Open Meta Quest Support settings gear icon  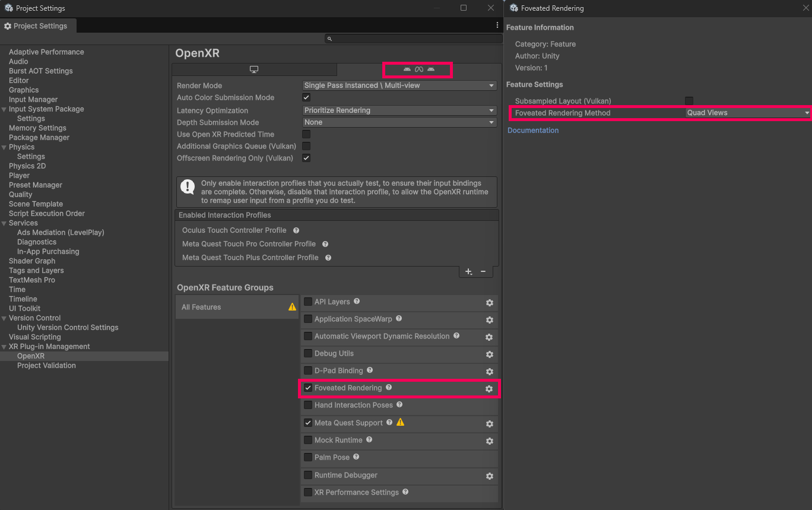coord(489,424)
